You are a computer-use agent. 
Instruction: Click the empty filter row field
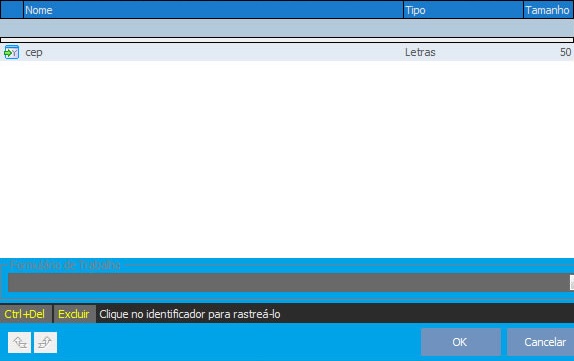(287, 28)
